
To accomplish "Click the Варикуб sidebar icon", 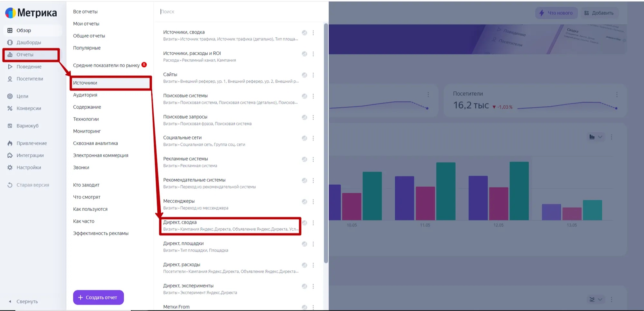I will click(10, 126).
